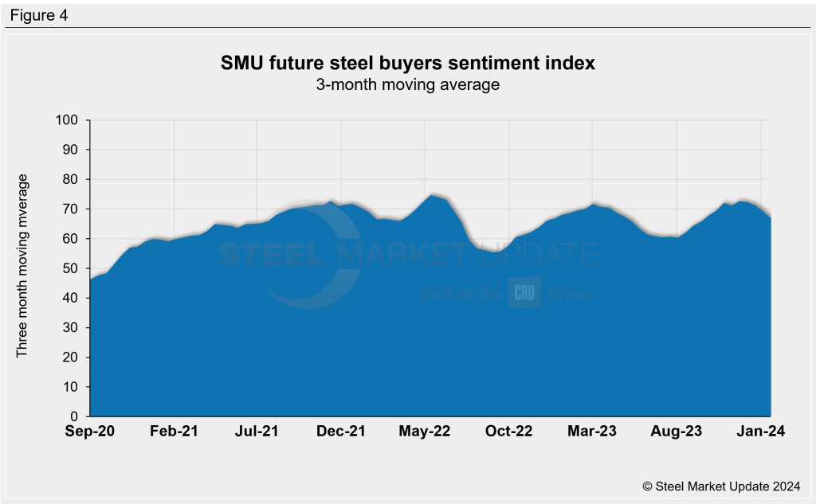This screenshot has width=816, height=504.
Task: Click the 'Steel Market Update' watermark text
Action: [x=406, y=255]
